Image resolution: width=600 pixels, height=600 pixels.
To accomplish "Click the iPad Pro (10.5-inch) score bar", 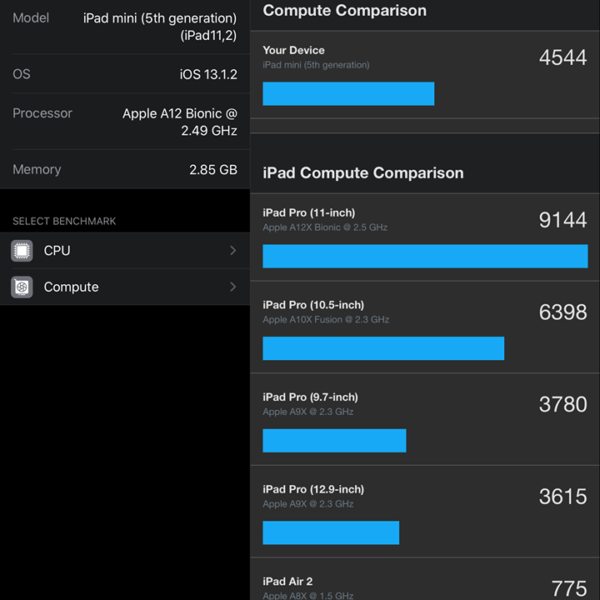I will 383,348.
